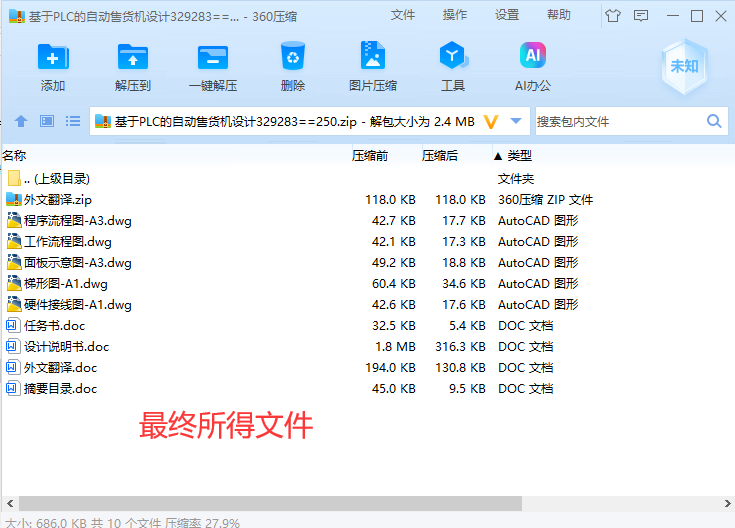Expand the path bar dropdown arrow

click(516, 121)
